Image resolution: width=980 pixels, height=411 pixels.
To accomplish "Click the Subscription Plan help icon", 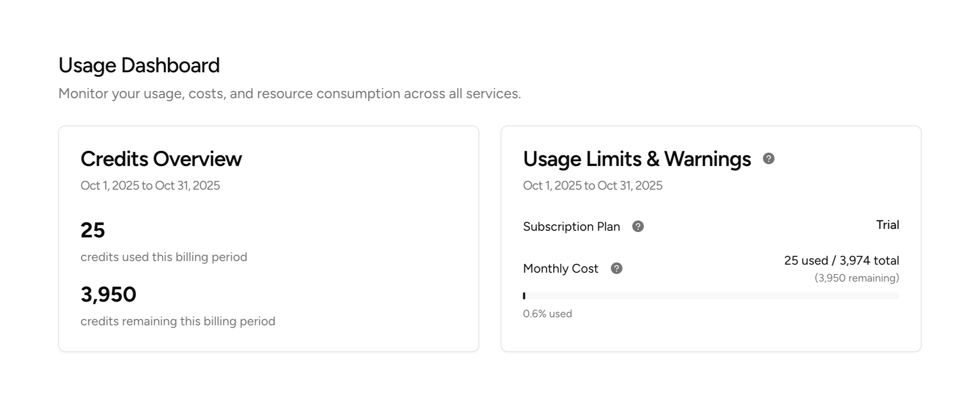I will [638, 226].
